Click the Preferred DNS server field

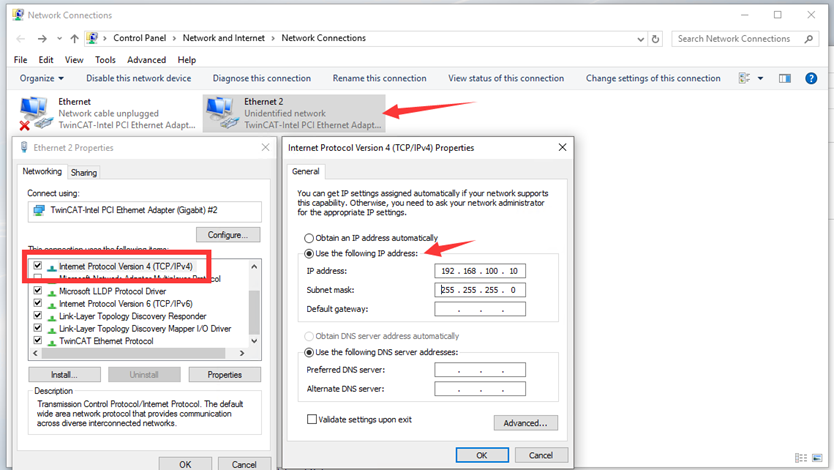pyautogui.click(x=480, y=370)
